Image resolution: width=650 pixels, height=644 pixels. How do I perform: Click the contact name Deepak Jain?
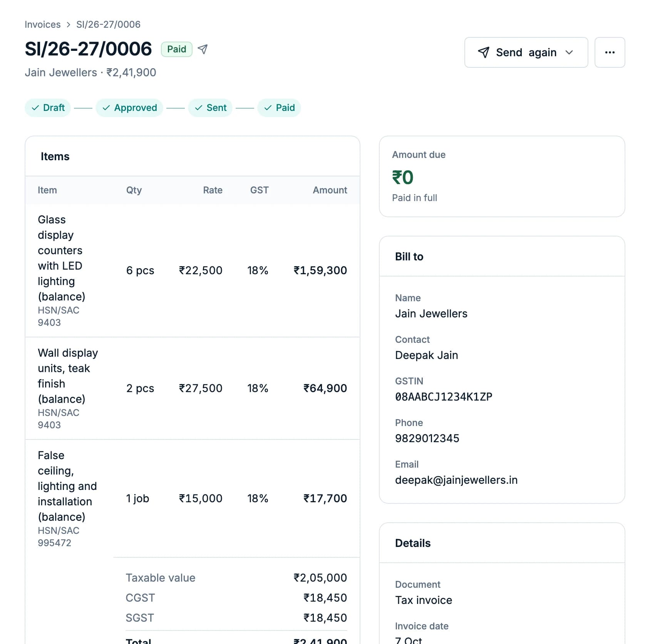coord(426,355)
